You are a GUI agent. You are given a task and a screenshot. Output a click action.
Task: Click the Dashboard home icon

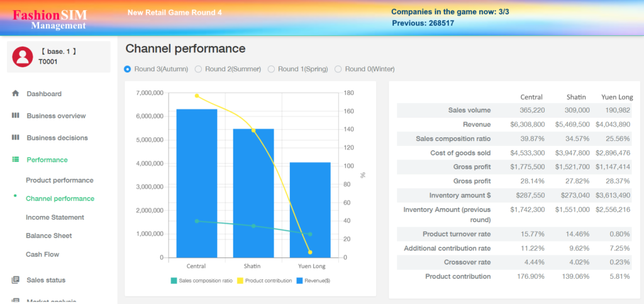[x=15, y=93]
